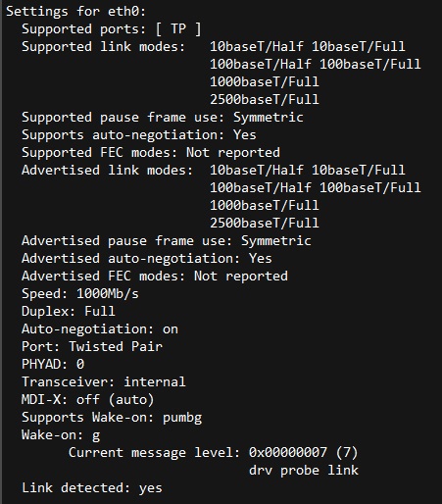442x504 pixels.
Task: Click the 'Advertised pause frame use: Symmetric' line
Action: coord(167,241)
